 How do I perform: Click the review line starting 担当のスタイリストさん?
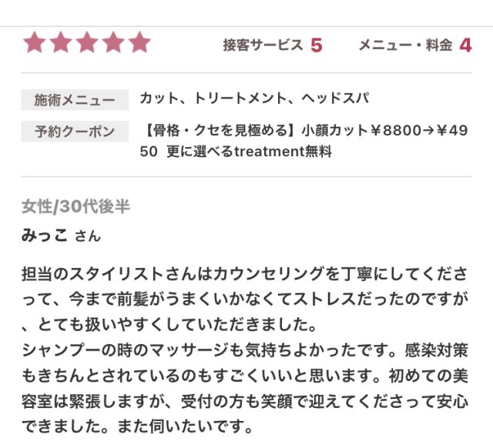click(246, 275)
